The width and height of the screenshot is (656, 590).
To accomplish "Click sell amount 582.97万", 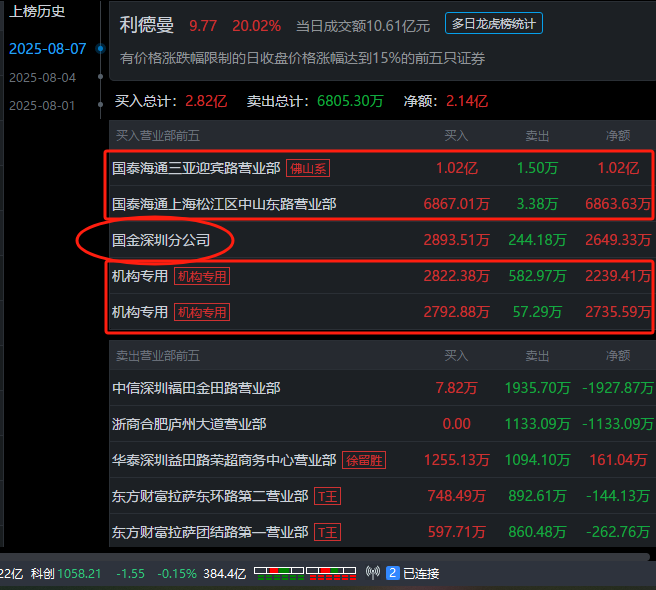I will tap(537, 276).
